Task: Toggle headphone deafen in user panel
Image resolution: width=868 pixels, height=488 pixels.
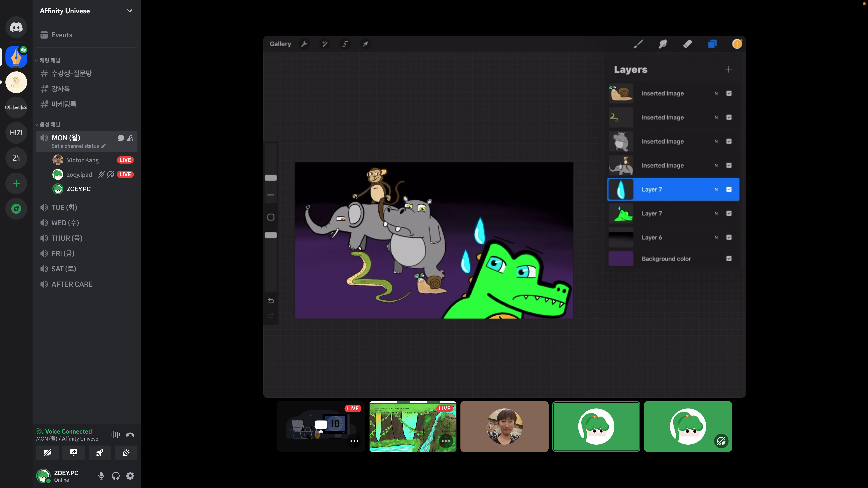Action: coord(116,476)
